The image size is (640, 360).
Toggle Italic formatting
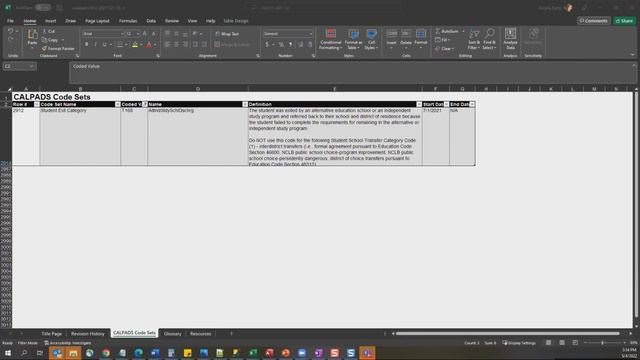click(96, 44)
